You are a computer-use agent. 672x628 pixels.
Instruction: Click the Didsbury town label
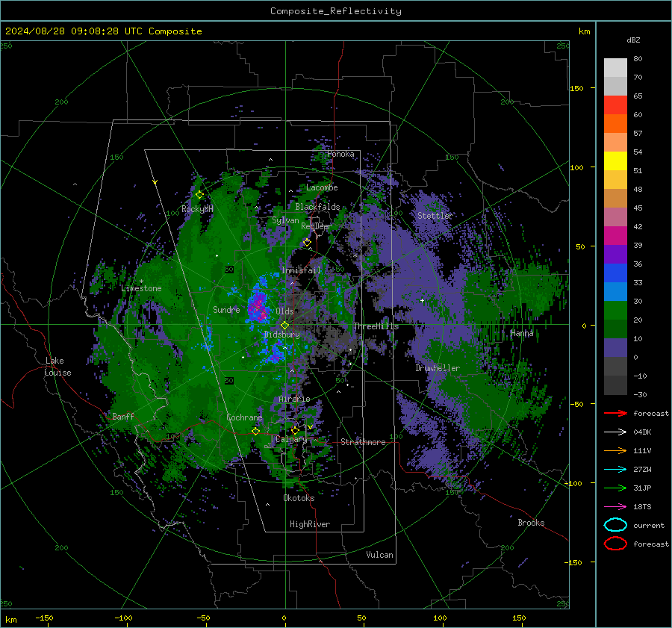pos(281,335)
